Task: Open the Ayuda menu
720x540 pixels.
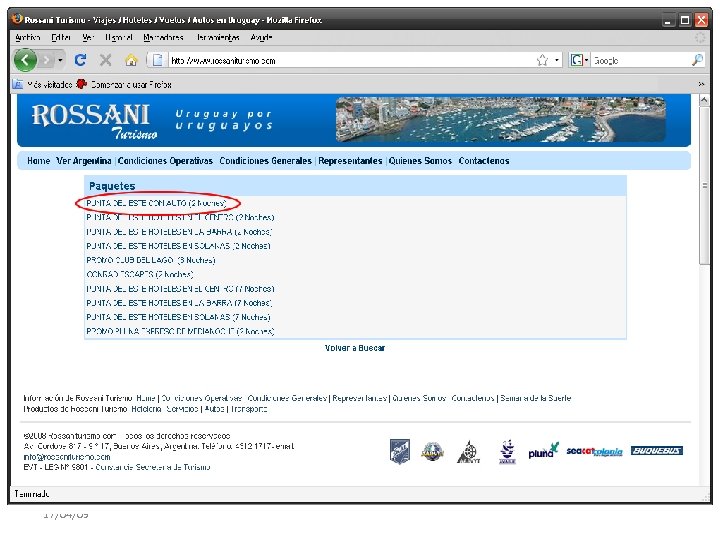Action: point(261,37)
